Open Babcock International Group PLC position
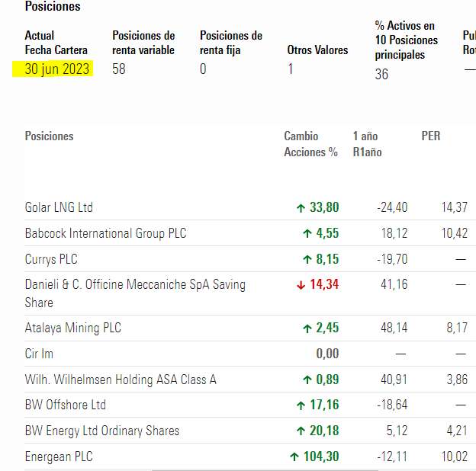Screen dimensions: 476x471 [x=105, y=234]
